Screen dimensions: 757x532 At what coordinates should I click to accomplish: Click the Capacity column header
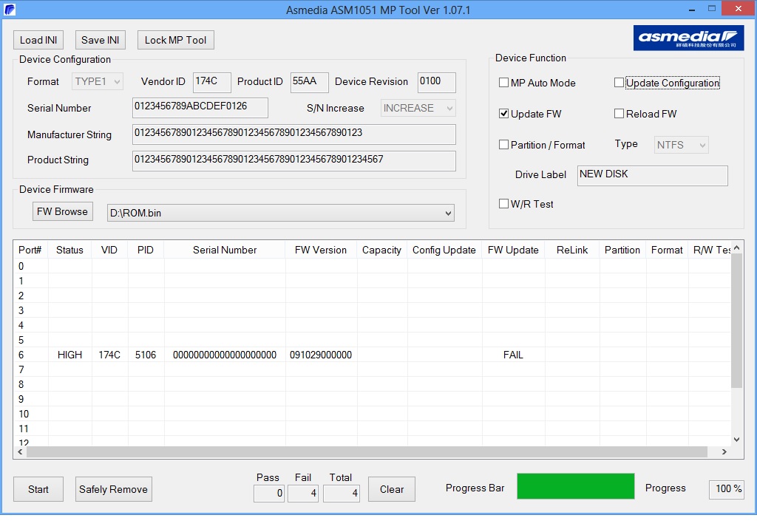[x=381, y=250]
